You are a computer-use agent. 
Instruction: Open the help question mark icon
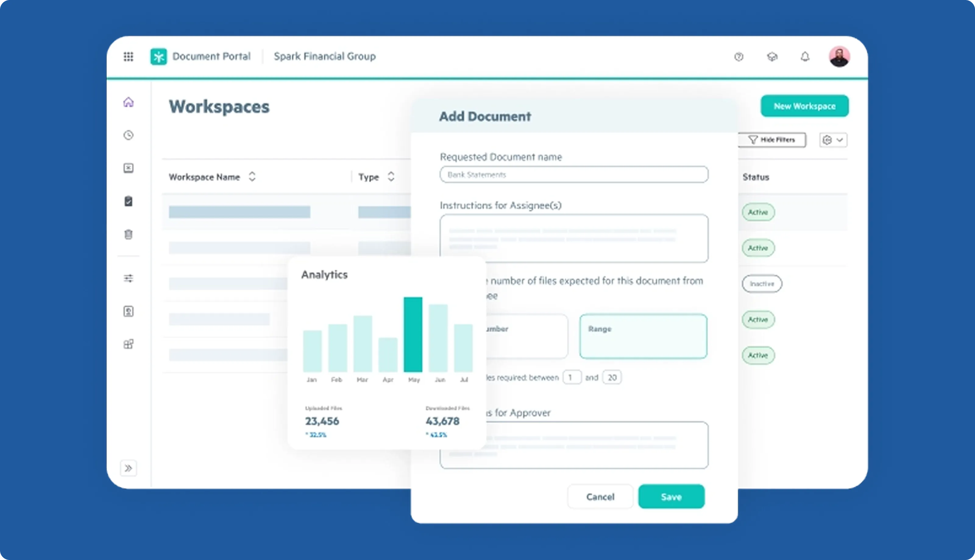click(x=739, y=57)
